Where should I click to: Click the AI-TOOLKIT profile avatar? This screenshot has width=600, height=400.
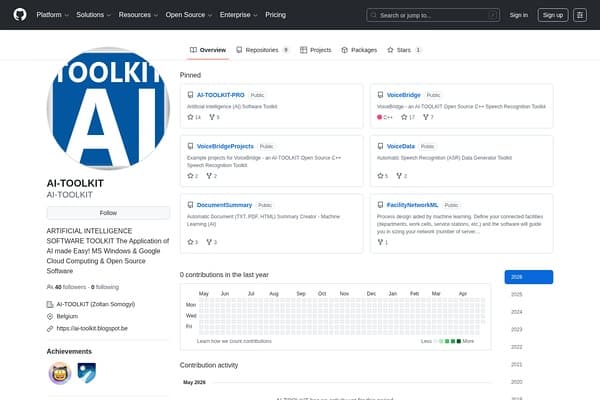[x=108, y=108]
